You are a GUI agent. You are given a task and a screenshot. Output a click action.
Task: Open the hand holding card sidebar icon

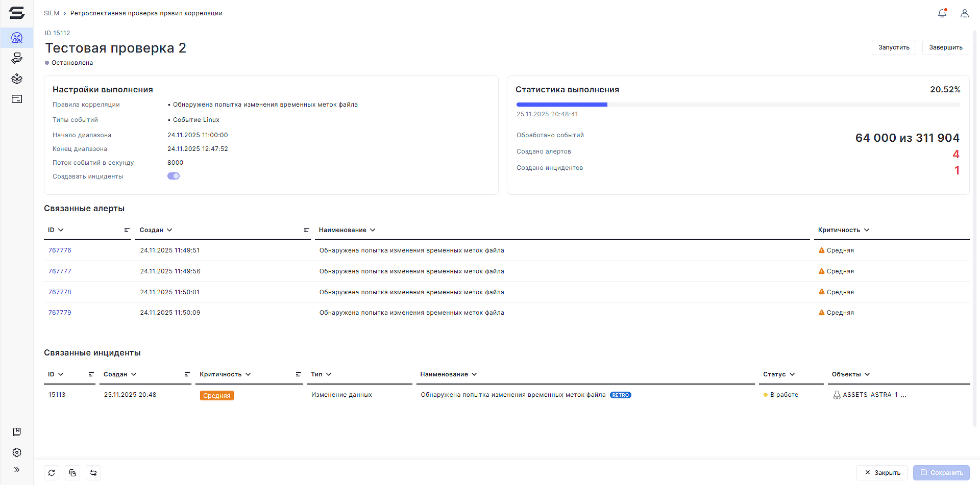pos(17,58)
